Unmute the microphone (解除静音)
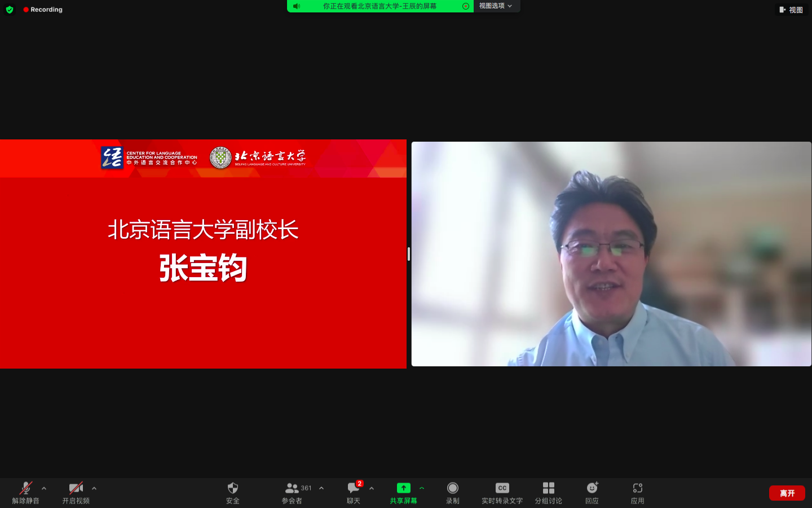Image resolution: width=812 pixels, height=508 pixels. click(26, 489)
